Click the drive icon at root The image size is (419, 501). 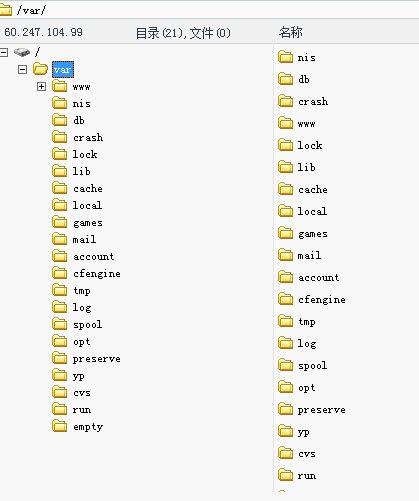[x=22, y=52]
